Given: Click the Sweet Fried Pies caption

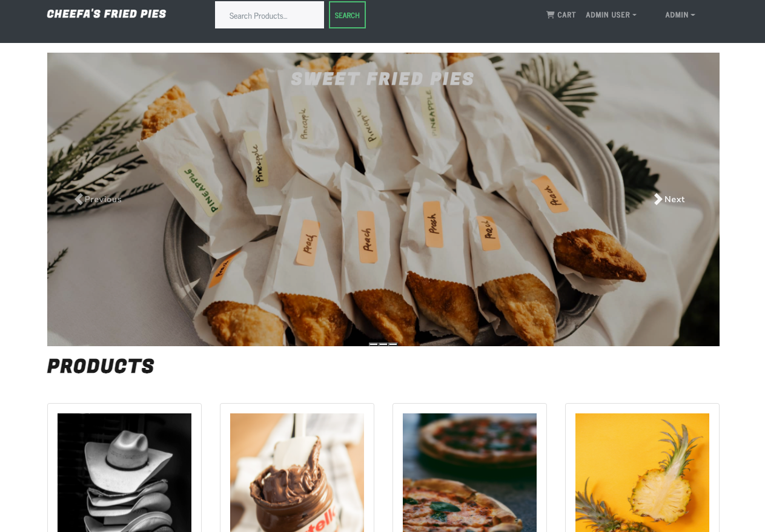Looking at the screenshot, I should pyautogui.click(x=383, y=79).
